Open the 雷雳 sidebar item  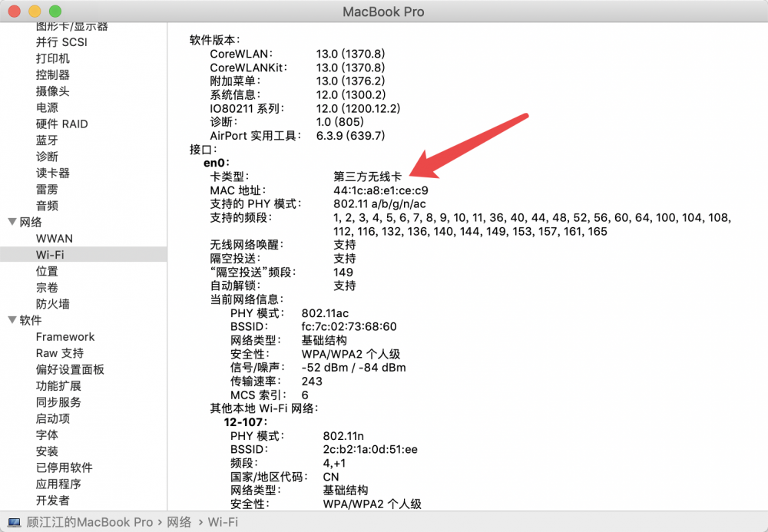[47, 190]
